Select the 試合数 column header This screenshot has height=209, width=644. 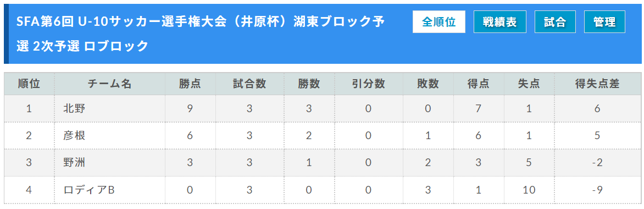click(x=249, y=84)
